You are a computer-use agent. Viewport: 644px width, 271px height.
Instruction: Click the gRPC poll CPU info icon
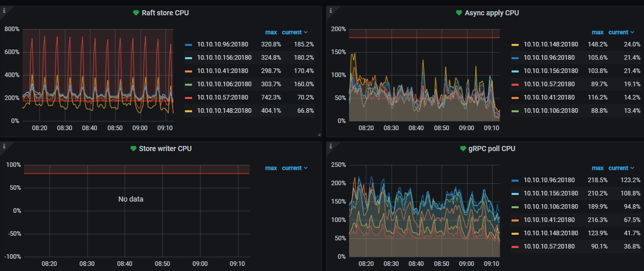(330, 146)
